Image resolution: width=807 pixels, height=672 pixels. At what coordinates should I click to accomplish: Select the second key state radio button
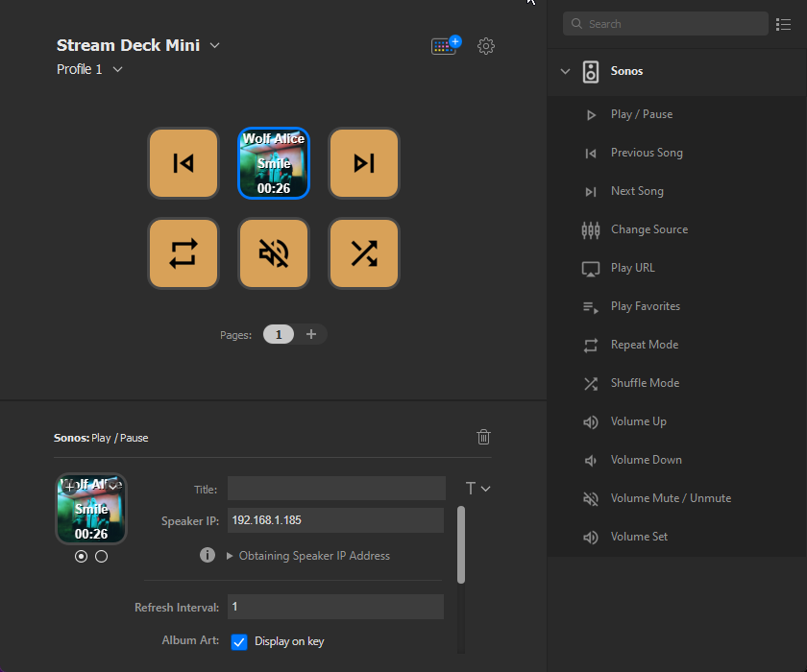pyautogui.click(x=102, y=556)
